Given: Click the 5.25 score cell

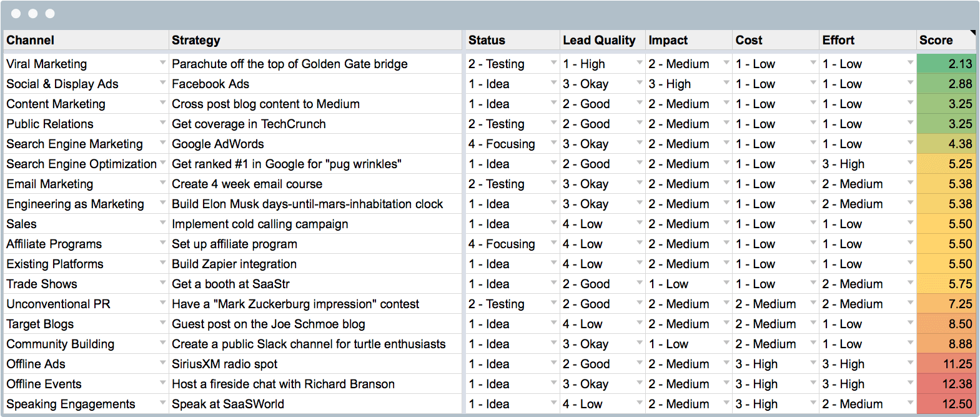Looking at the screenshot, I should click(946, 164).
